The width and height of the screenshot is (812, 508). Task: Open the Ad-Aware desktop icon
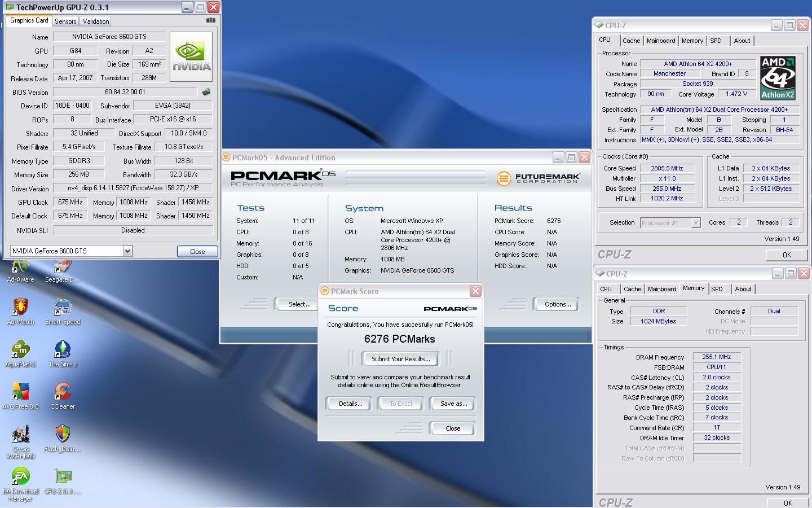pyautogui.click(x=20, y=271)
